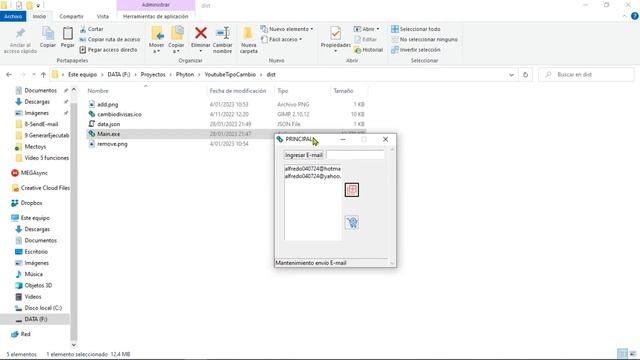The image size is (640, 360).
Task: Select alfredo040724@hotma entry in the list
Action: coord(313,169)
